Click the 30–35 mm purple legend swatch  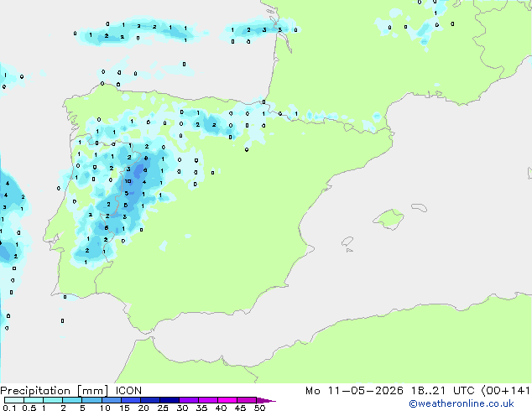pos(189,400)
